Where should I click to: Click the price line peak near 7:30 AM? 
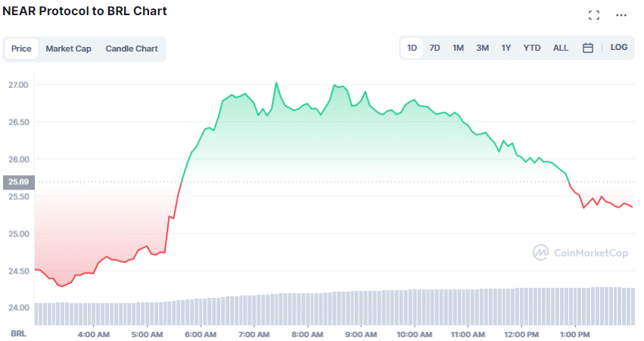click(276, 83)
